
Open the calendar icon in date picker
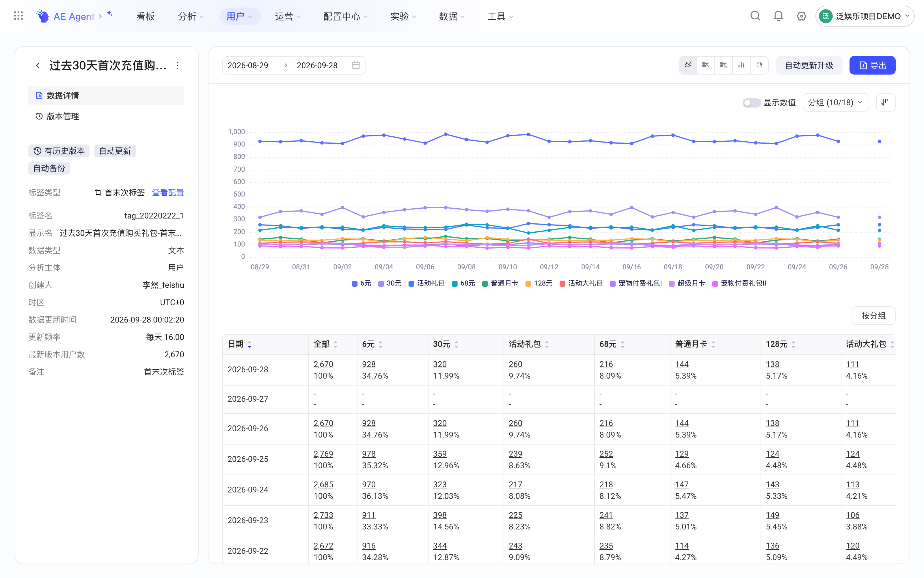tap(355, 65)
